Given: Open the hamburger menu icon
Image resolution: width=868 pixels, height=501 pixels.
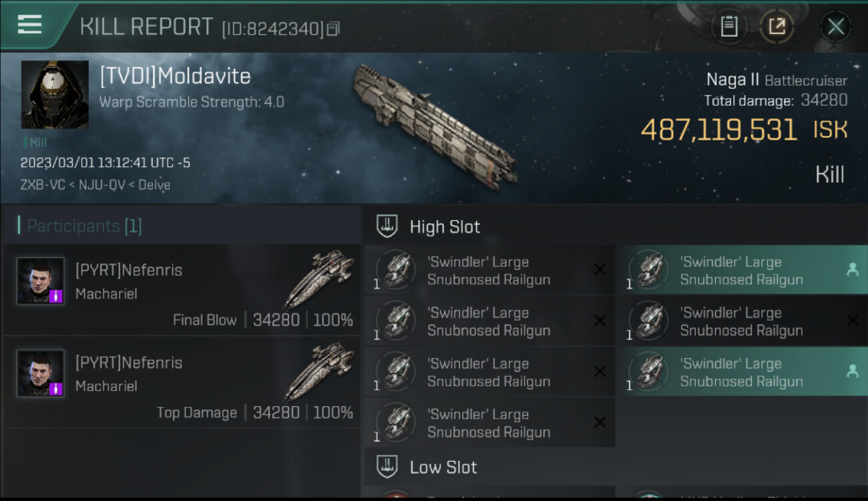Looking at the screenshot, I should (x=29, y=24).
